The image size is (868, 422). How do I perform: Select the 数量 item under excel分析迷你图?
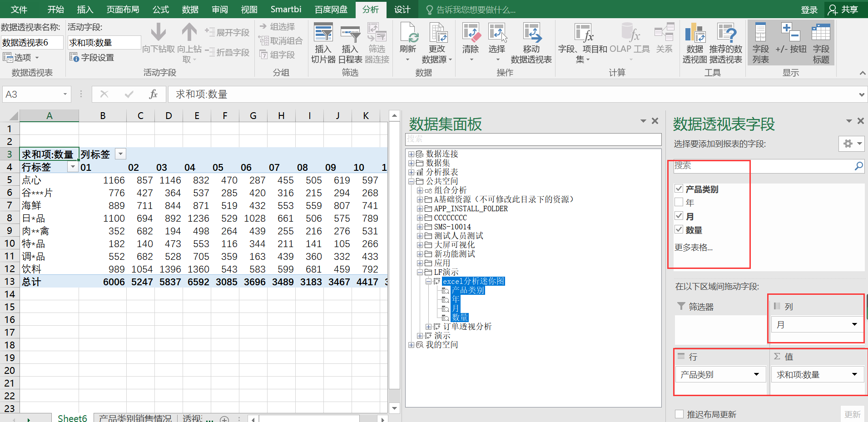(x=460, y=318)
